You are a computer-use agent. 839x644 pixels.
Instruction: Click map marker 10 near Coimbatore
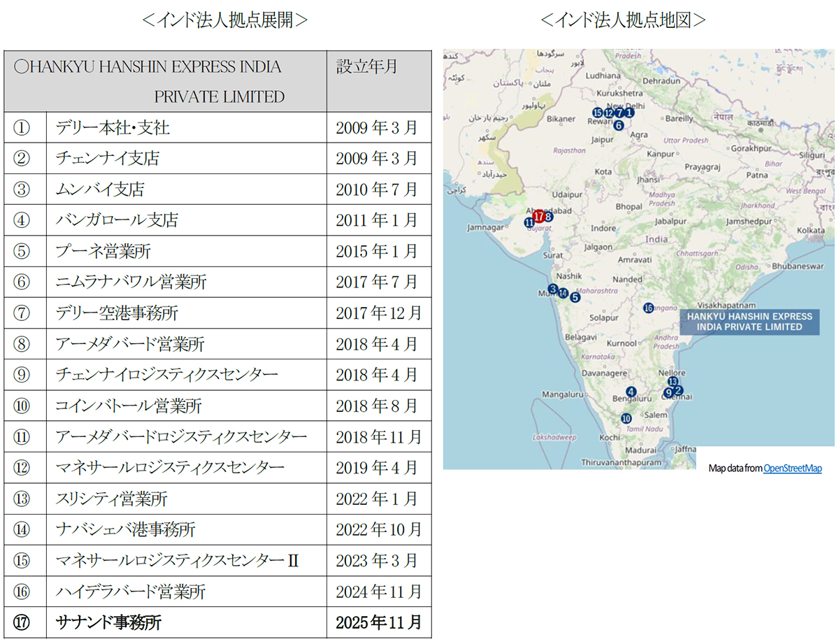pyautogui.click(x=626, y=418)
